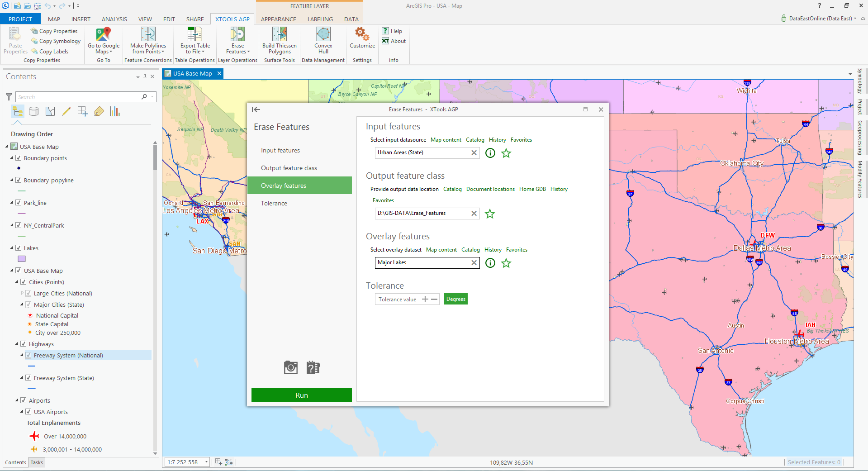Add output location to favorites star
Image resolution: width=868 pixels, height=471 pixels.
click(x=490, y=214)
